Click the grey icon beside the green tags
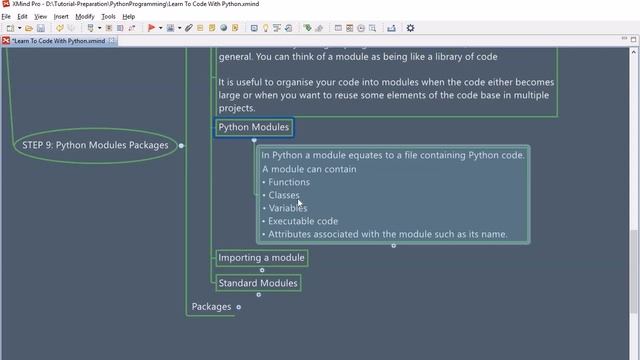The width and height of the screenshot is (640, 360). pyautogui.click(x=319, y=28)
